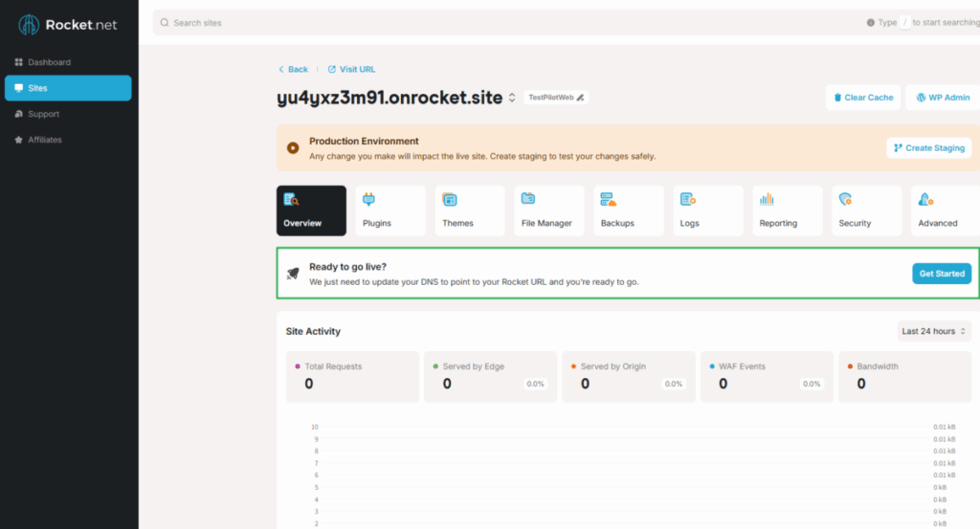This screenshot has width=980, height=529.
Task: Open the File Manager
Action: pyautogui.click(x=548, y=210)
